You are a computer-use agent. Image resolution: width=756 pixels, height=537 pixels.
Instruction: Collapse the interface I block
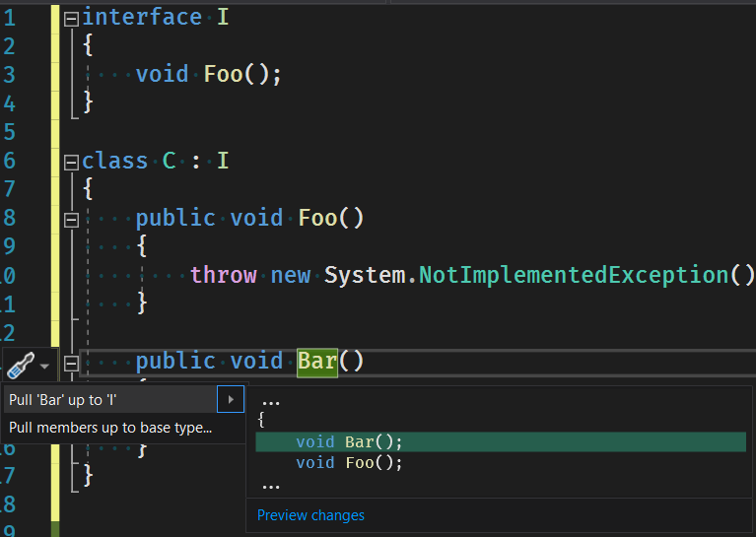(x=71, y=19)
